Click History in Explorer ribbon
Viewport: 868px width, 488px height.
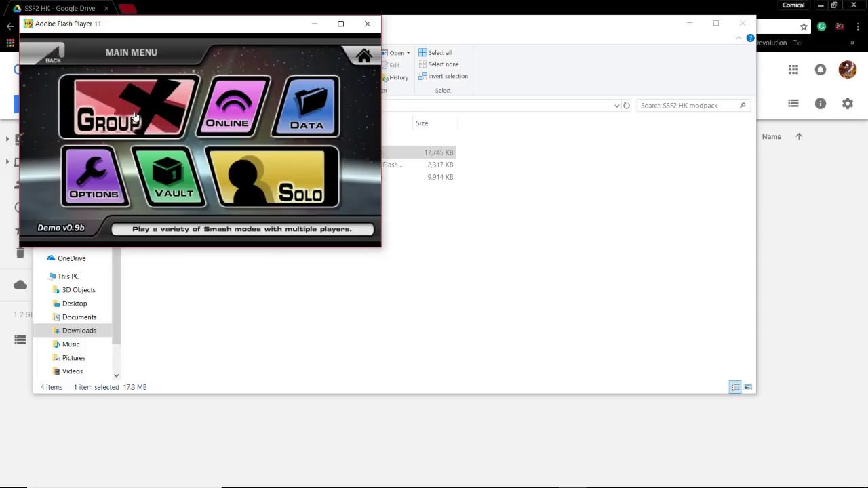[395, 77]
